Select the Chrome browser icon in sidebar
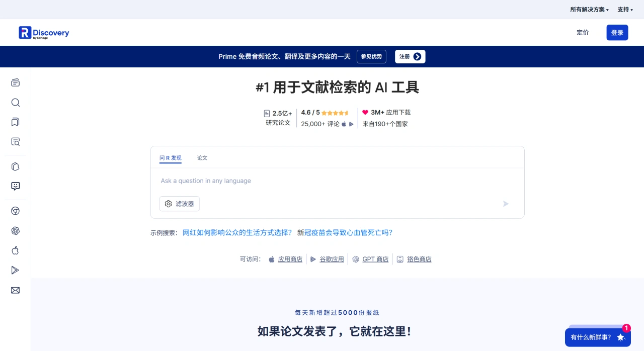The height and width of the screenshot is (351, 644). click(x=15, y=211)
